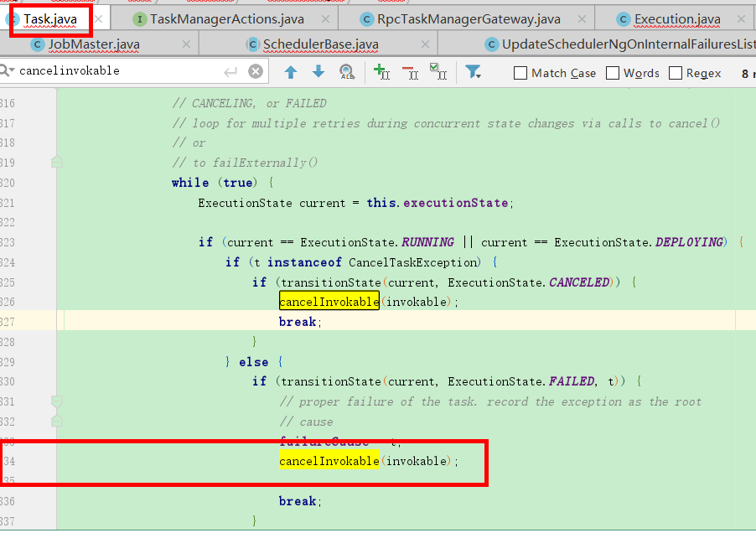Unselect occurrence minus icon

point(410,73)
